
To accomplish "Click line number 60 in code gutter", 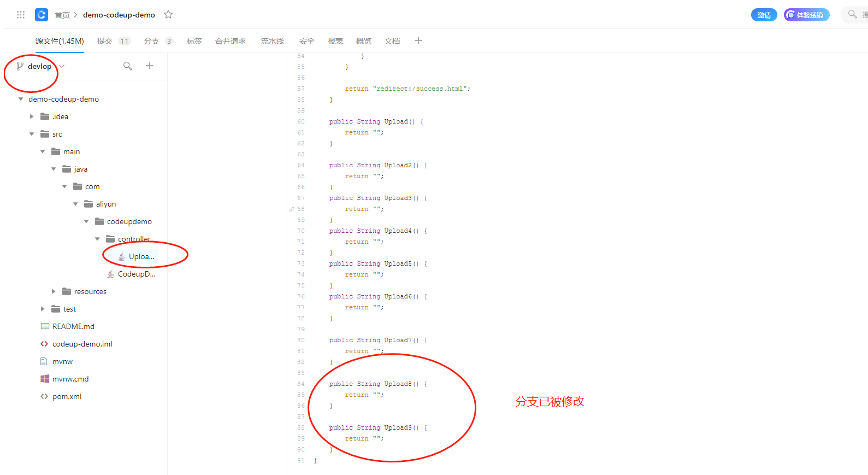I will click(x=301, y=121).
